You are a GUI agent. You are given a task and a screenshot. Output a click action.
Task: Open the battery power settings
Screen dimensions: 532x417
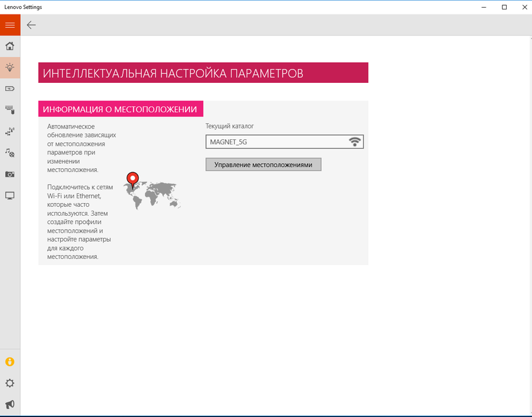[9, 89]
